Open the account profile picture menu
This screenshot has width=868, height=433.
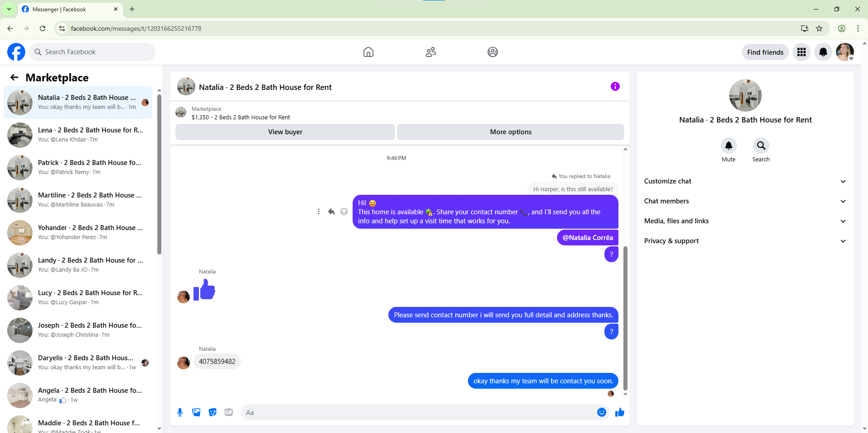click(845, 52)
